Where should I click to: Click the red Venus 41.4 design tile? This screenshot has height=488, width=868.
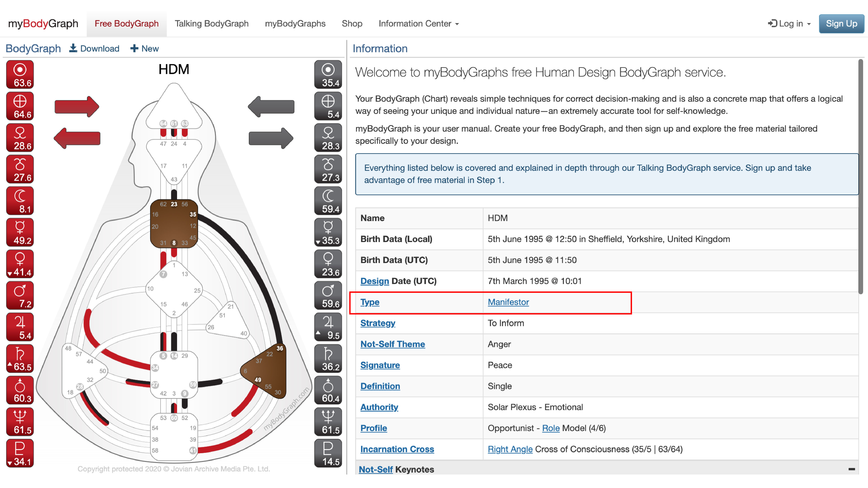[20, 264]
